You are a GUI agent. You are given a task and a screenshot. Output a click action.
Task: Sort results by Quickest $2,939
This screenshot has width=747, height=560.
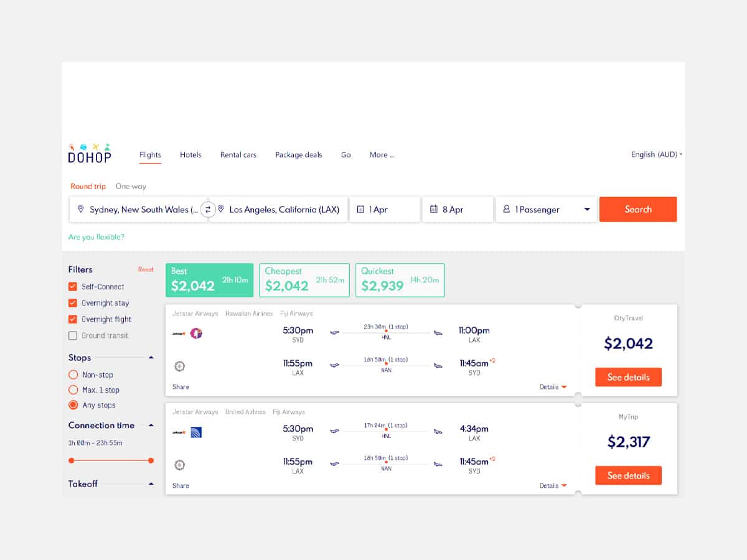click(x=400, y=280)
